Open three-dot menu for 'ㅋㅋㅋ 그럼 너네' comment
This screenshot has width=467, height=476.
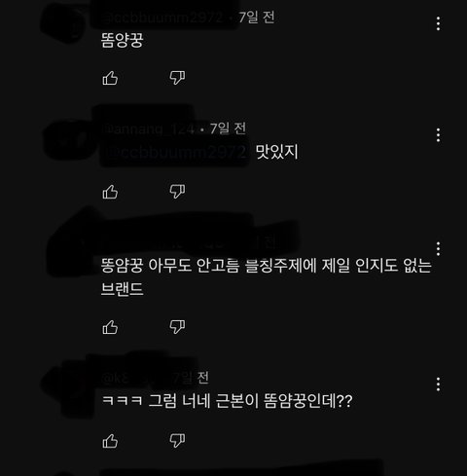[x=438, y=384]
